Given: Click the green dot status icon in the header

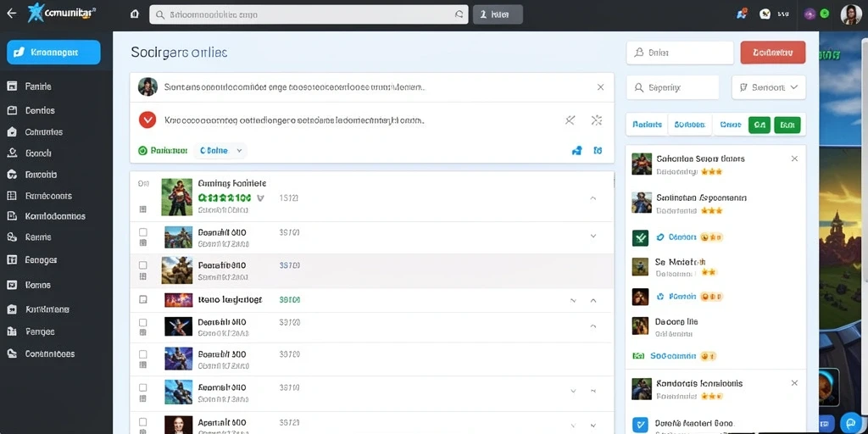Looking at the screenshot, I should 824,14.
